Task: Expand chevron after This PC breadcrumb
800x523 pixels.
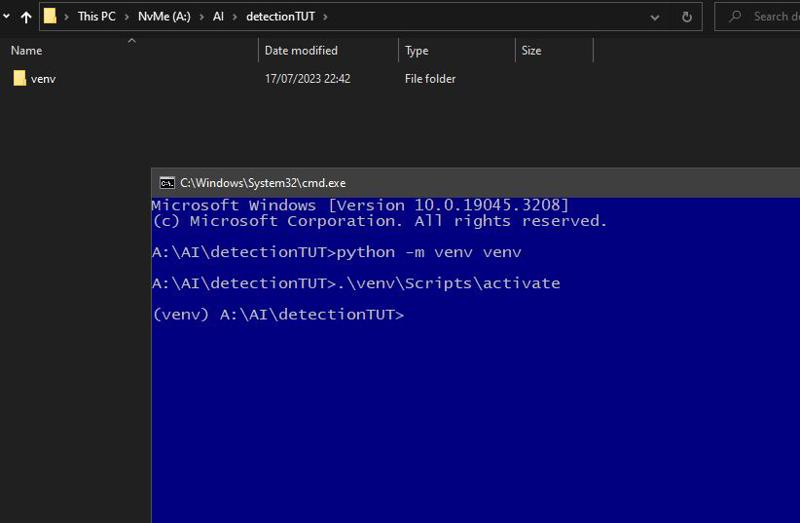Action: pyautogui.click(x=127, y=17)
